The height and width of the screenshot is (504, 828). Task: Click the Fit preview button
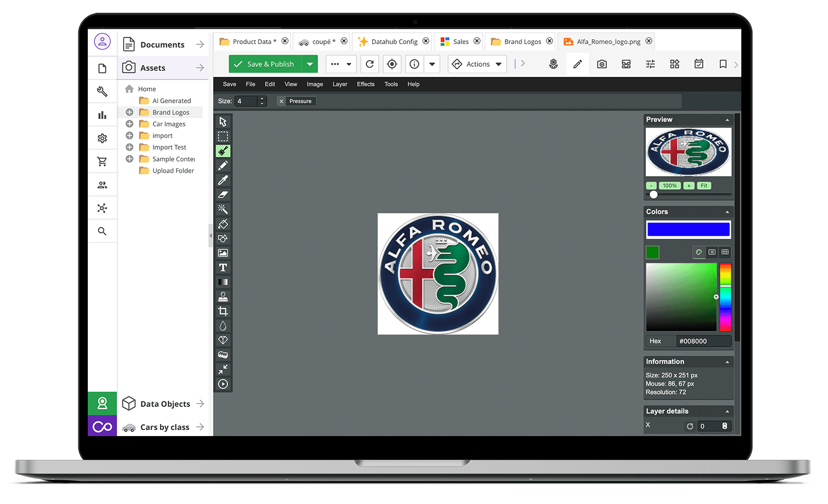704,186
